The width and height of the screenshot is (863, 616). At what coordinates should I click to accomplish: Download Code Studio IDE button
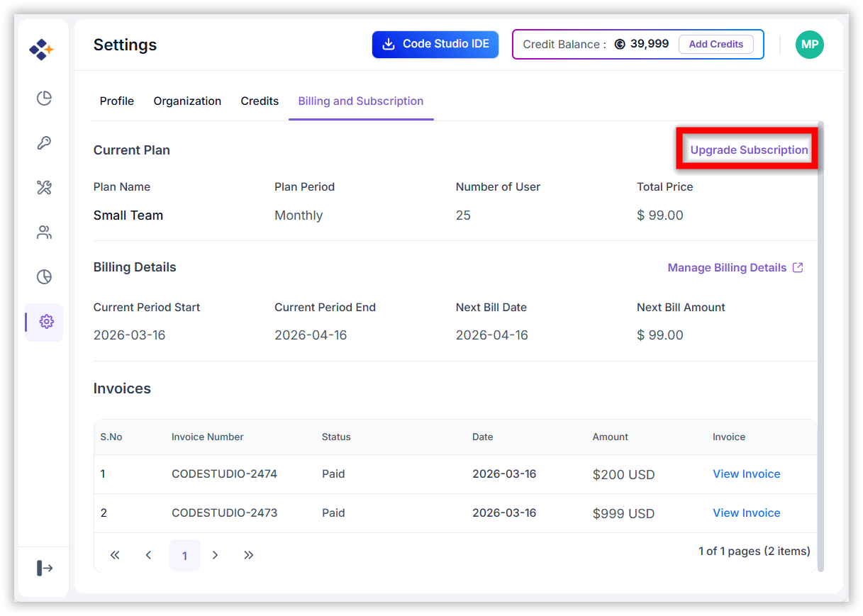point(435,44)
